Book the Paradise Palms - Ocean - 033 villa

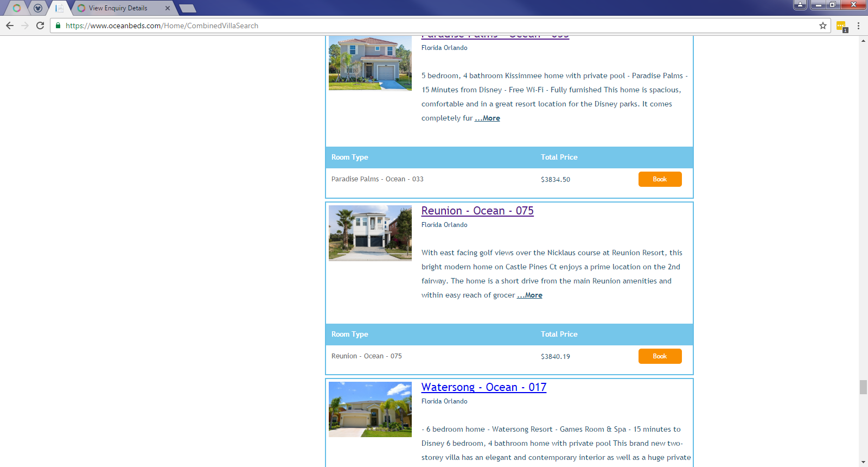[660, 179]
